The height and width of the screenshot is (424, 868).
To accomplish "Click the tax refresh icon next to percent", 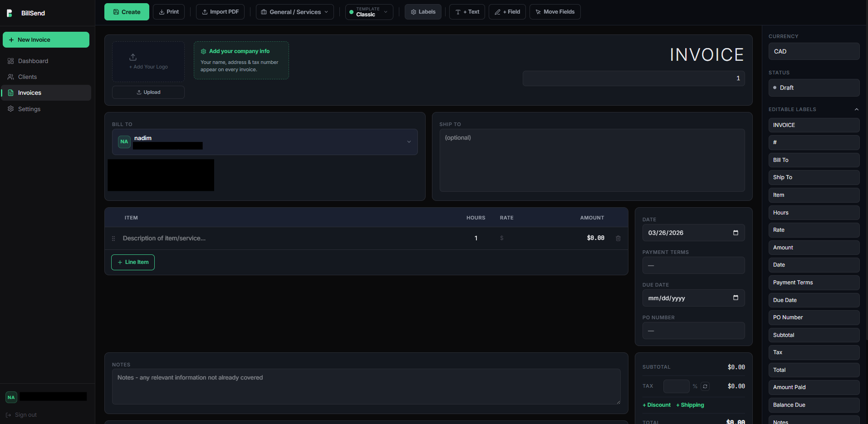I will pyautogui.click(x=705, y=386).
